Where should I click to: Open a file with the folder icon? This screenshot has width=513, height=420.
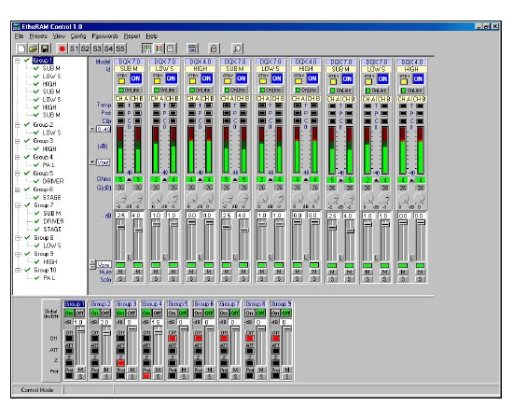tap(33, 49)
